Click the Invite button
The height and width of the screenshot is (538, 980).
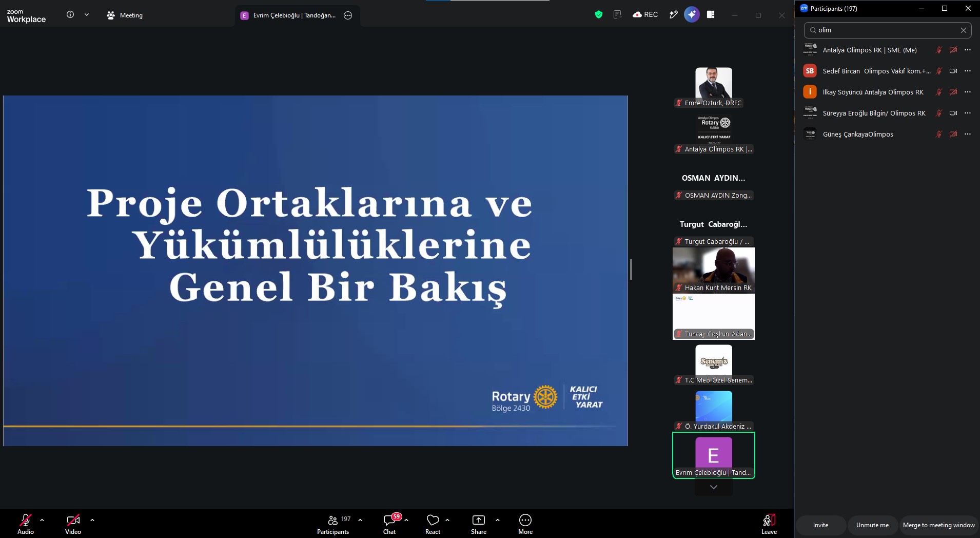[x=820, y=525]
